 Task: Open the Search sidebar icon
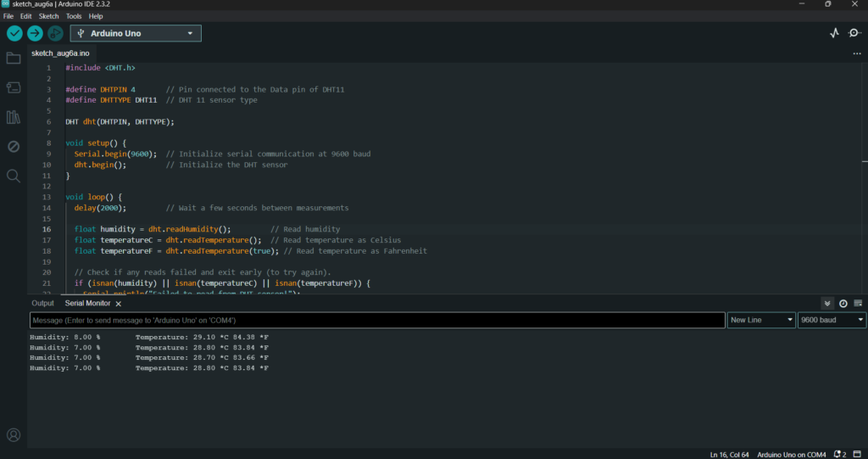(x=14, y=176)
